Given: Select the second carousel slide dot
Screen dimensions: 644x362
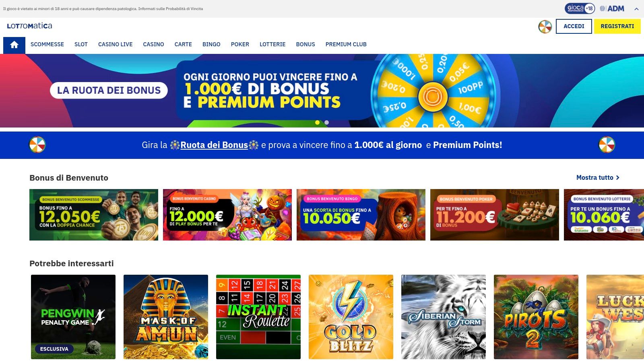Looking at the screenshot, I should click(326, 122).
